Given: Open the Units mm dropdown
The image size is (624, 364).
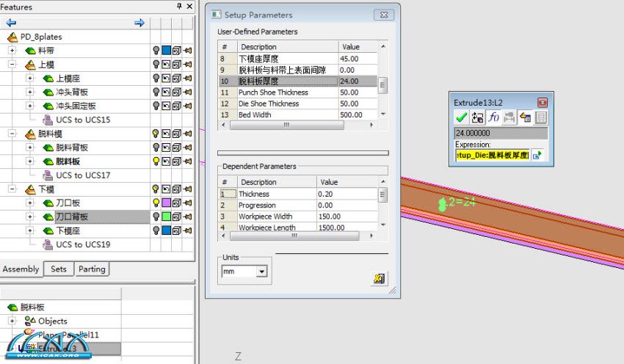Looking at the screenshot, I should [x=261, y=272].
